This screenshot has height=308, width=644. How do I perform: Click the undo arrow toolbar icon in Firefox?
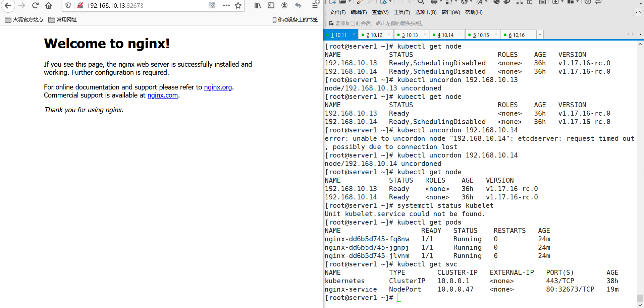pos(298,5)
